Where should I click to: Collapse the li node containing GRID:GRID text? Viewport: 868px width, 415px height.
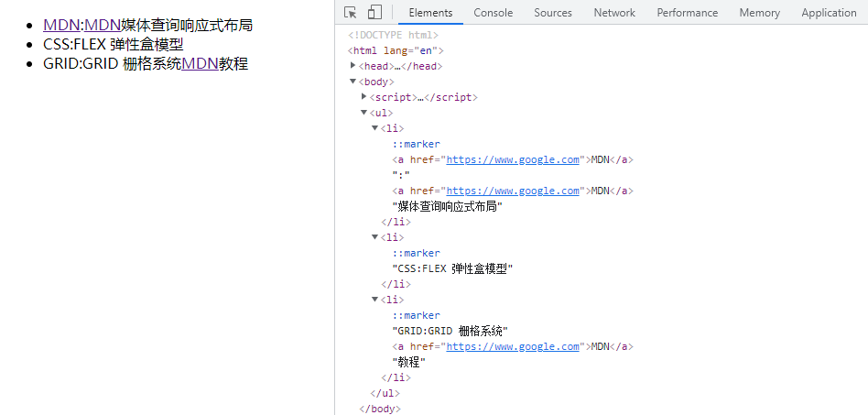(x=374, y=300)
